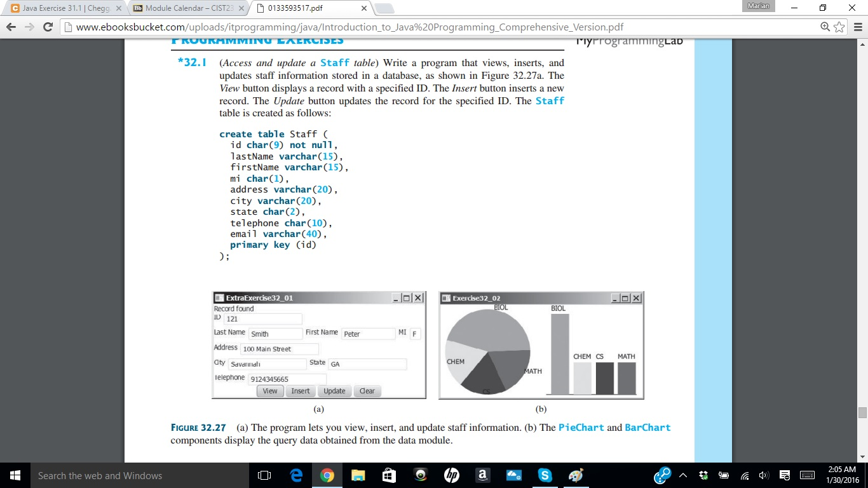Expand hidden icons in the system tray
The width and height of the screenshot is (868, 488).
click(x=682, y=475)
